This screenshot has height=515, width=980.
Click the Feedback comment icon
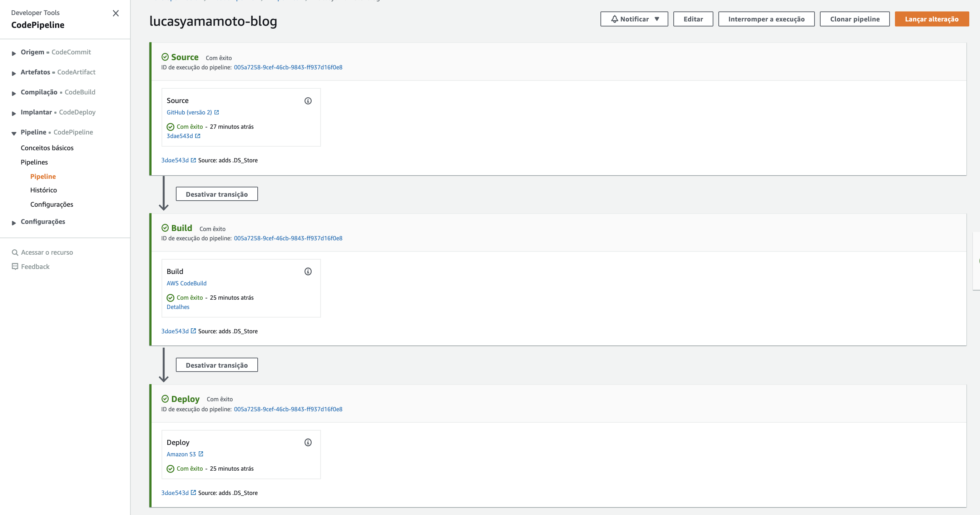coord(15,266)
